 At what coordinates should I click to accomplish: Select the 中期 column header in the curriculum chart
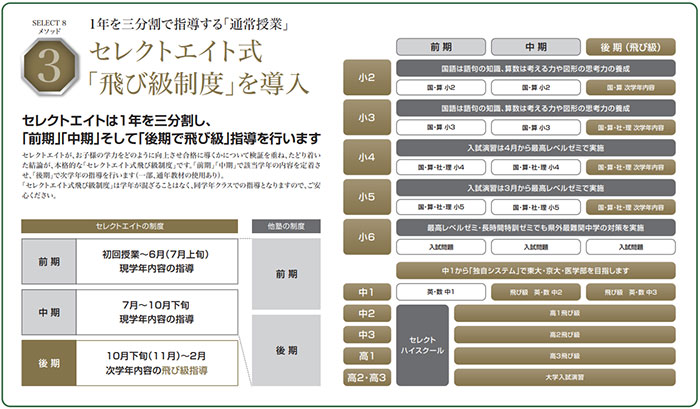(x=536, y=47)
